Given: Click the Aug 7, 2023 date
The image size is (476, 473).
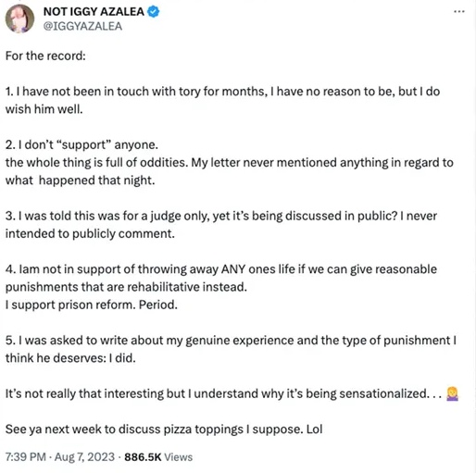Looking at the screenshot, I should (x=84, y=457).
